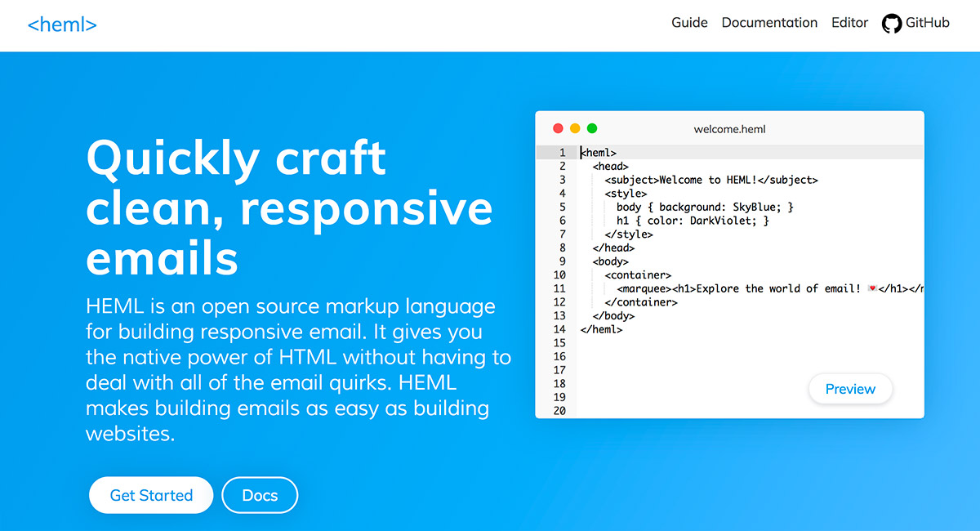
Task: Click the heml logo in the header
Action: click(62, 25)
